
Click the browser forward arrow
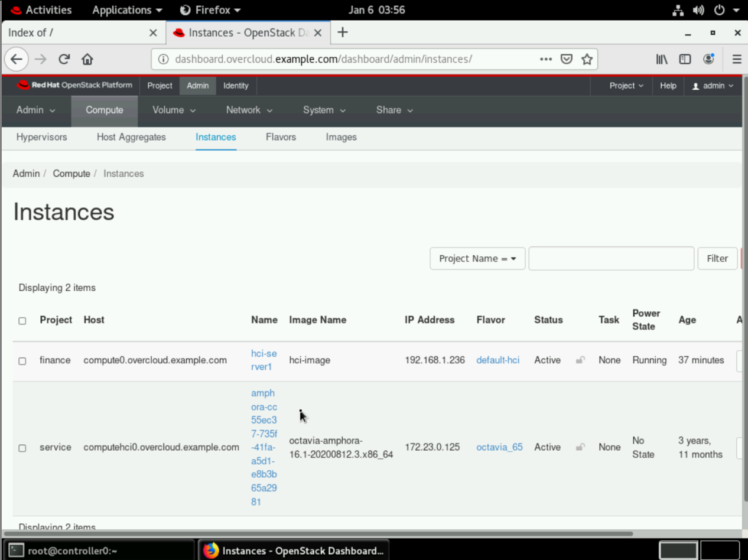pyautogui.click(x=40, y=59)
